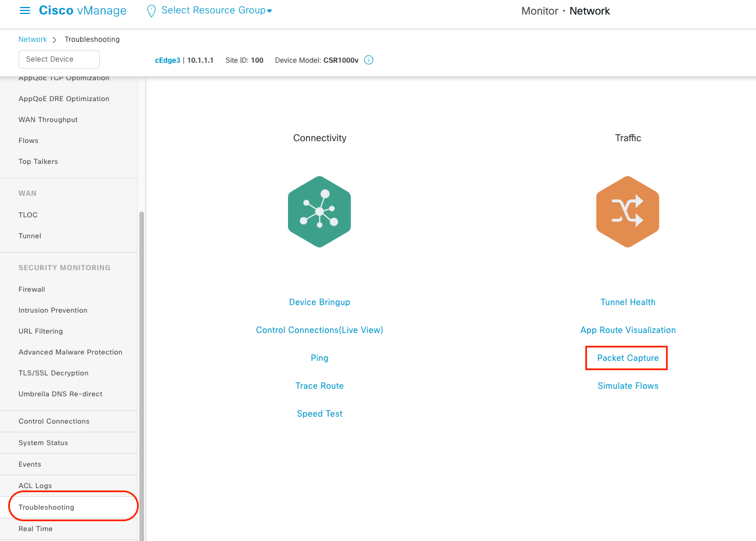756x541 pixels.
Task: Open Real Time in the sidebar
Action: (35, 529)
